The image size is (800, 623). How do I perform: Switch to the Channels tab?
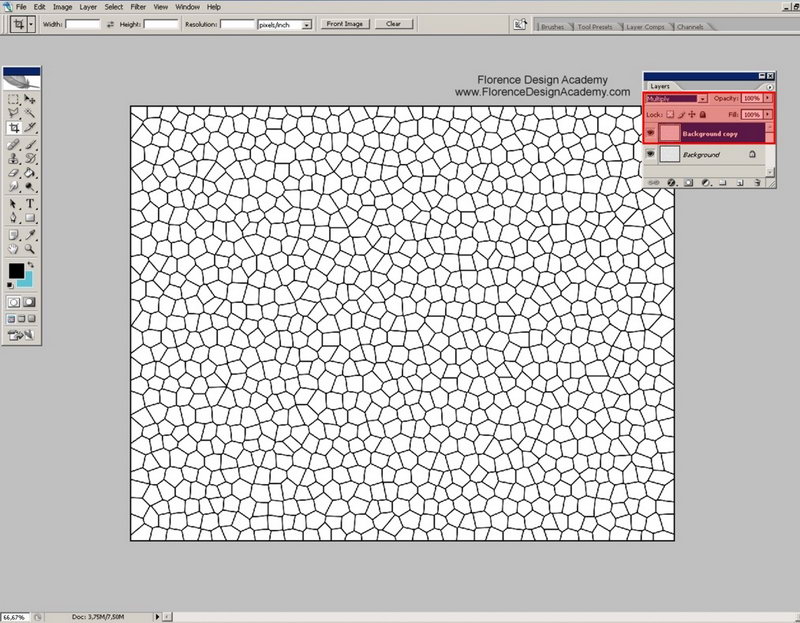692,28
